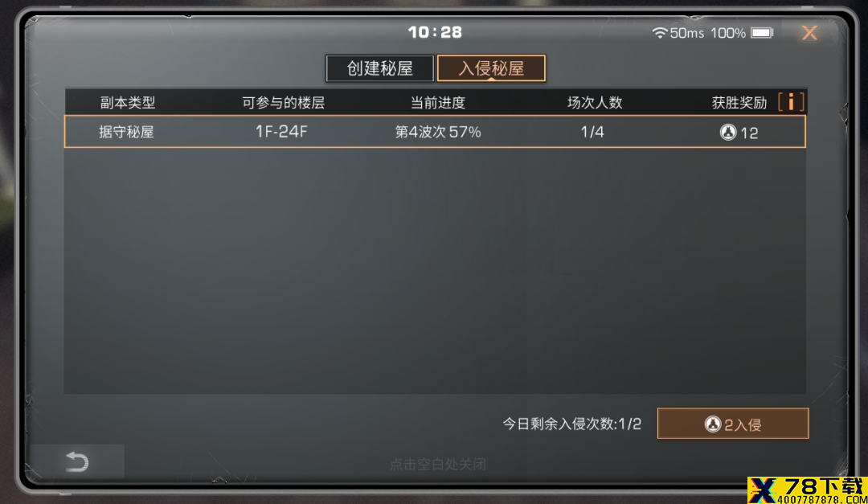This screenshot has height=504, width=868.
Task: Tap 点击空白处关闭 hint text
Action: point(437,464)
